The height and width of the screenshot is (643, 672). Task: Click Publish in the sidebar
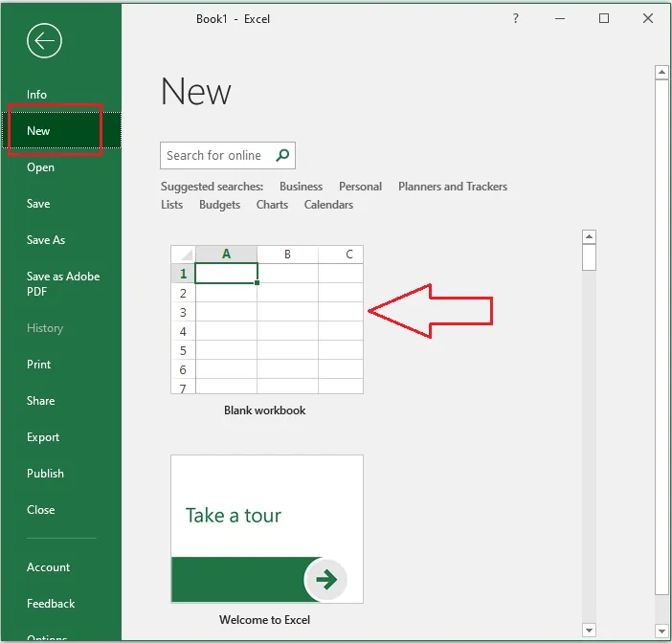[45, 474]
